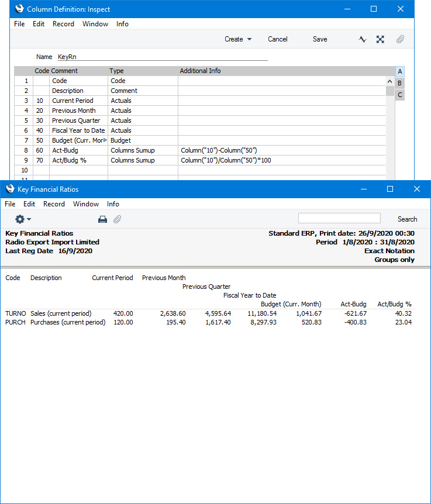The height and width of the screenshot is (504, 431).
Task: Click the 2,638.60 previous month value
Action: (x=173, y=313)
